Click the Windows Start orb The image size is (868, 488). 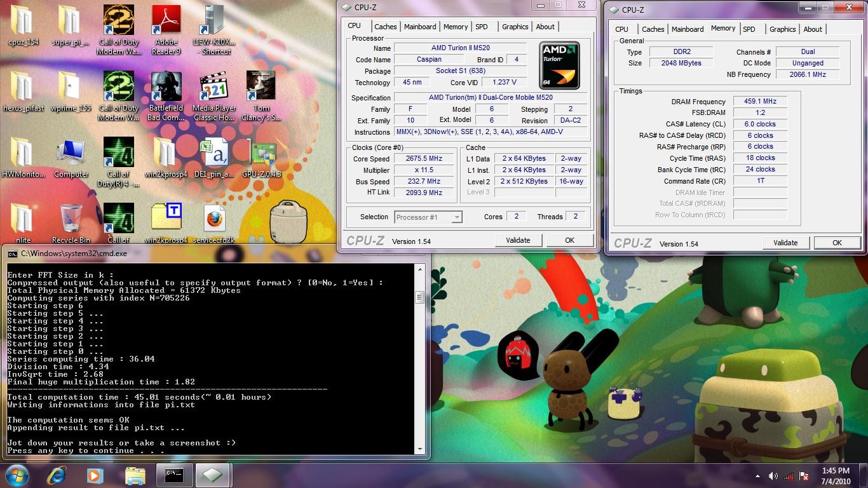point(17,475)
